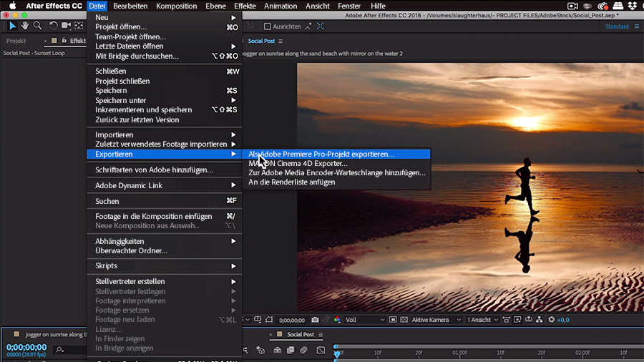Open the Dropbox menu bar icon
This screenshot has width=644, height=362.
pos(633,6)
